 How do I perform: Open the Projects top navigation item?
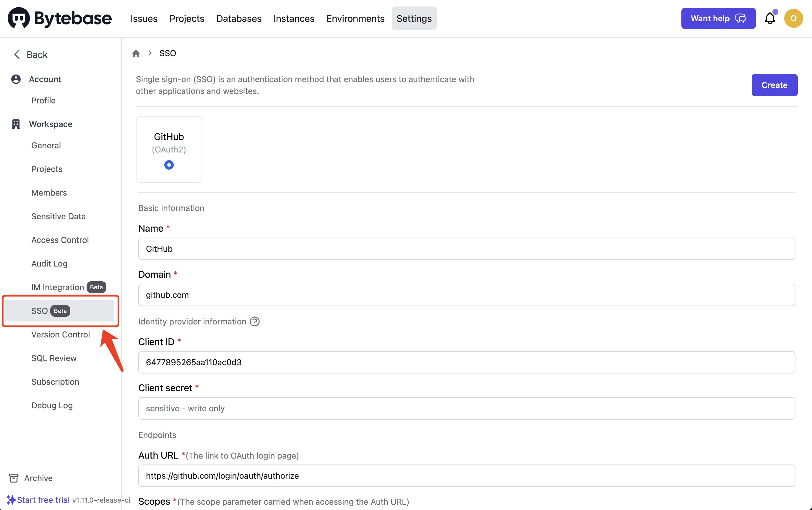tap(187, 19)
